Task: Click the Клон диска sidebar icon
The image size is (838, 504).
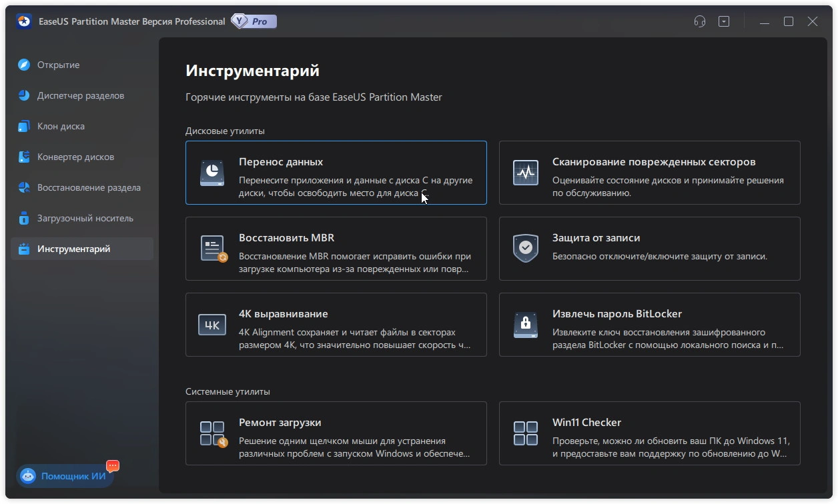Action: pyautogui.click(x=24, y=126)
